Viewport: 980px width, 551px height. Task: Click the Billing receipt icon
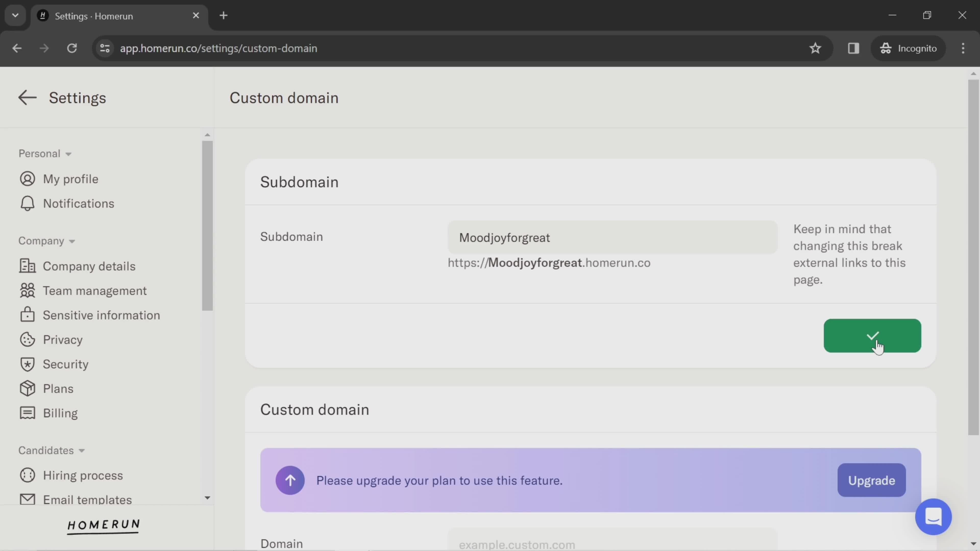(27, 413)
